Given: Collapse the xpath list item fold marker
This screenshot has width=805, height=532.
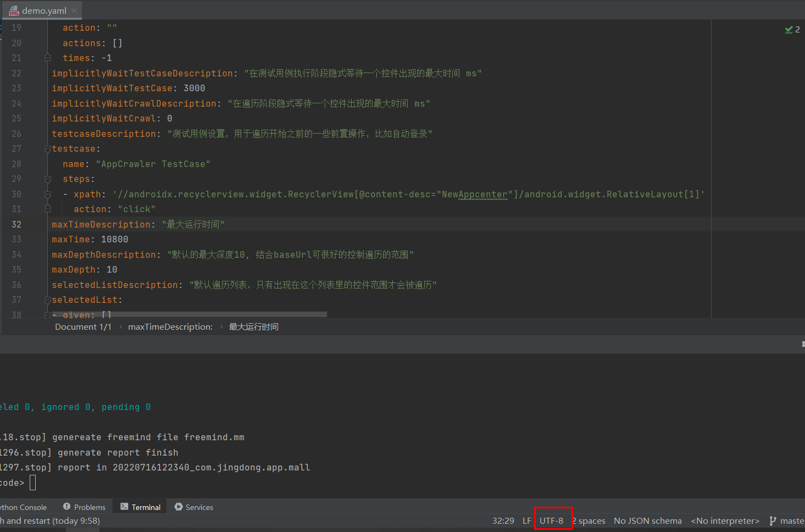Looking at the screenshot, I should (x=48, y=194).
